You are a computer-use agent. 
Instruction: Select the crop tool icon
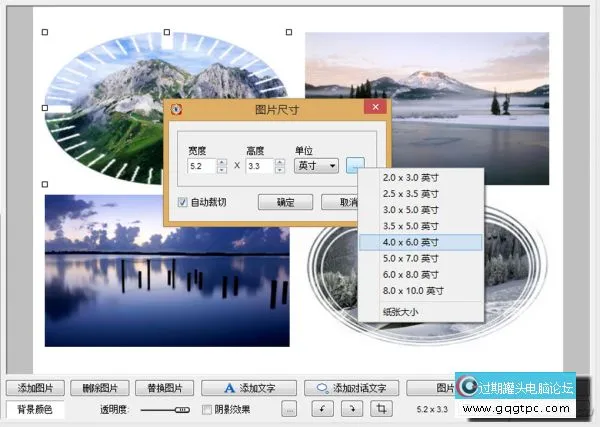click(381, 409)
